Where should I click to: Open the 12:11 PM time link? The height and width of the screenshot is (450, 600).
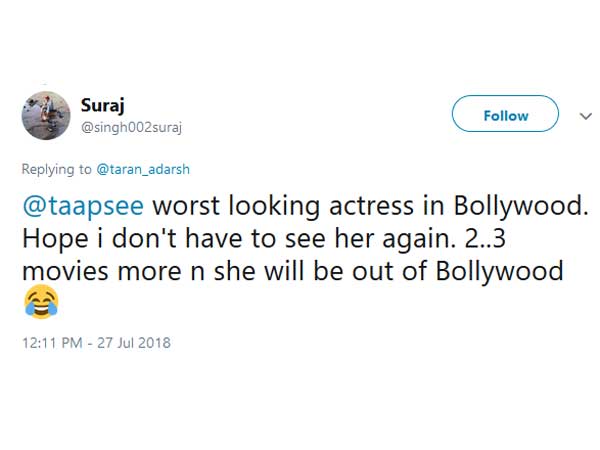coord(44,343)
